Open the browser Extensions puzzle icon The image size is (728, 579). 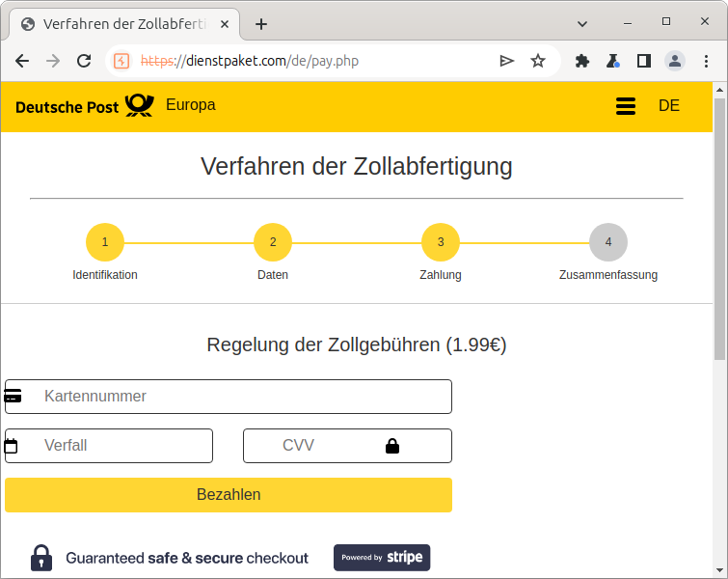[582, 61]
